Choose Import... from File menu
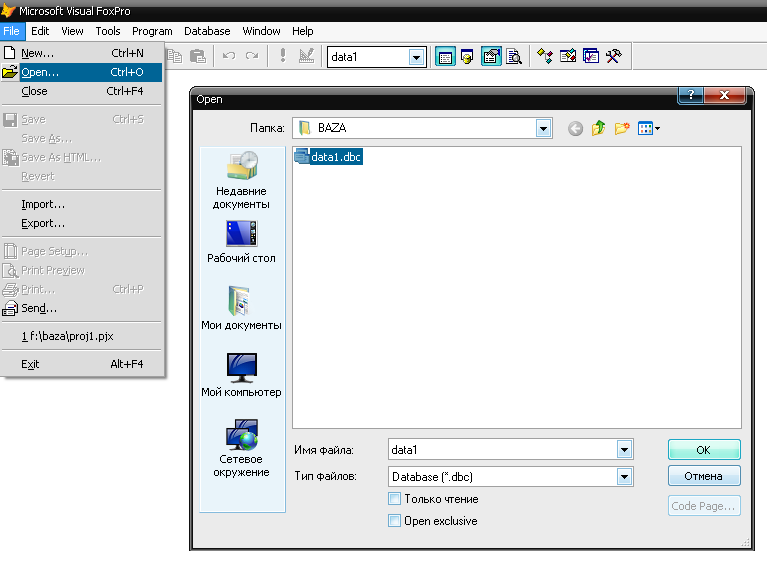The width and height of the screenshot is (767, 562). (x=82, y=204)
